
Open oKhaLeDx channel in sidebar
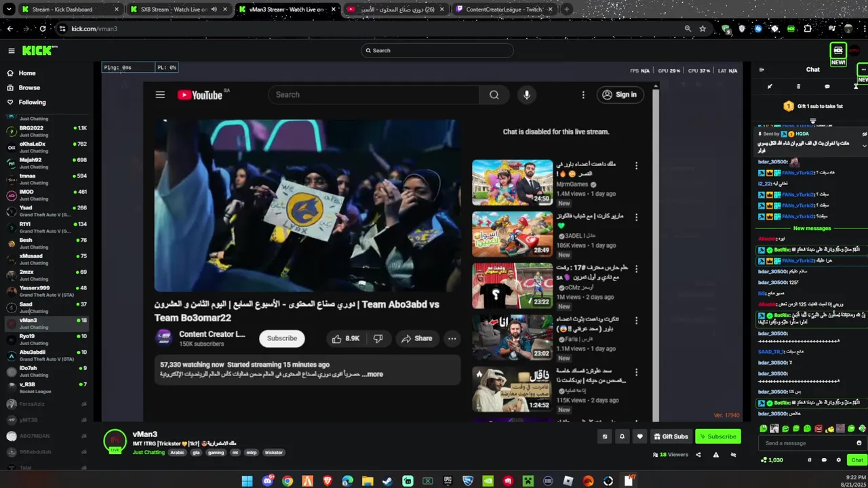pyautogui.click(x=46, y=147)
